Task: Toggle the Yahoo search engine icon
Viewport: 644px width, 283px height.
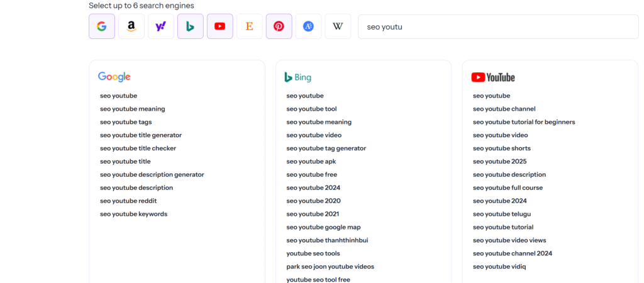Action: coord(161,26)
